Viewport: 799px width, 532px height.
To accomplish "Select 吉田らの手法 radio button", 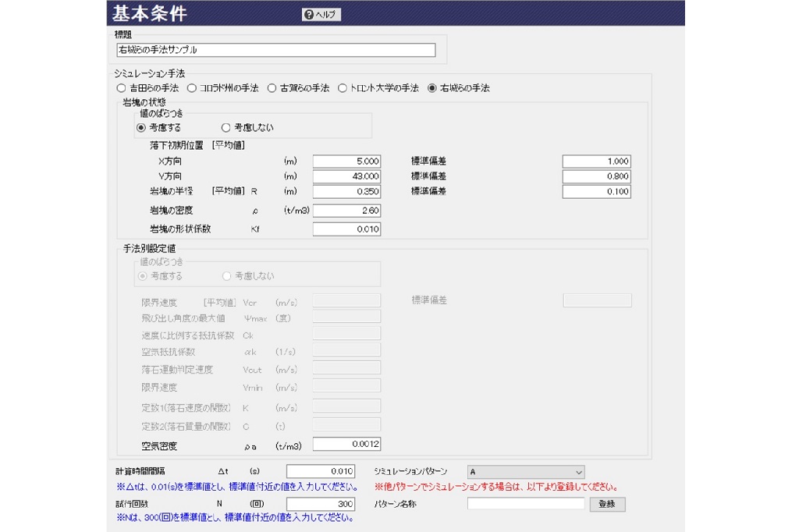I will [147, 88].
